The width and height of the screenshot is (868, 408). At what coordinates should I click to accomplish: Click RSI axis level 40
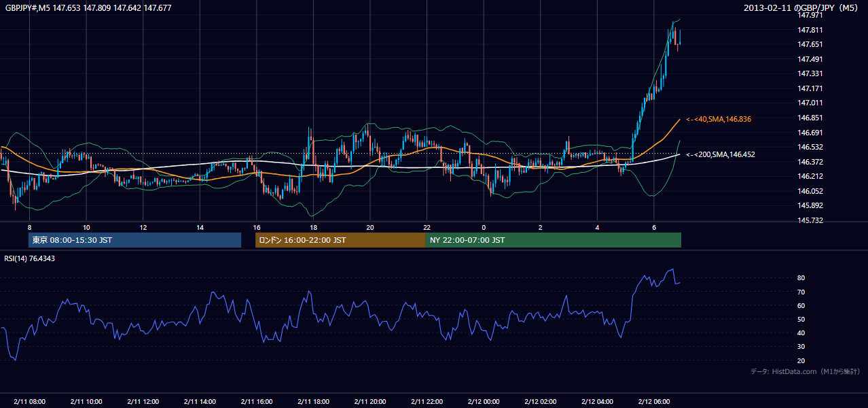[x=801, y=333]
